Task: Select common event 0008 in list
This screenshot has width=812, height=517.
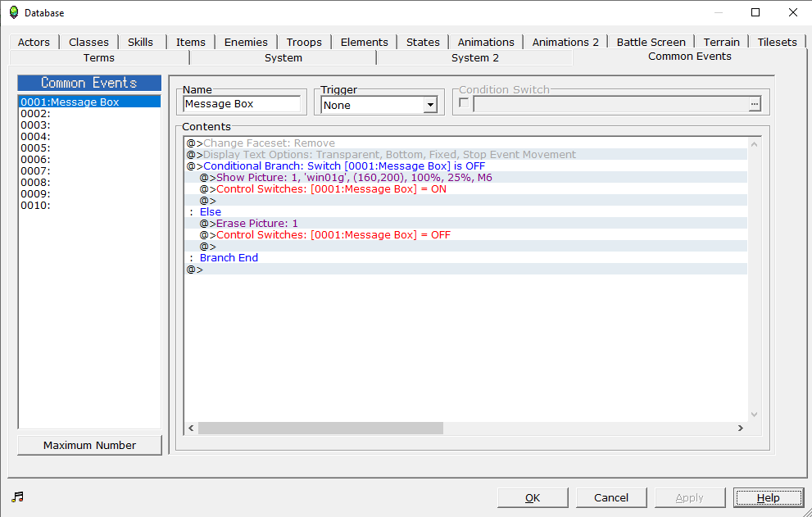Action: (89, 183)
